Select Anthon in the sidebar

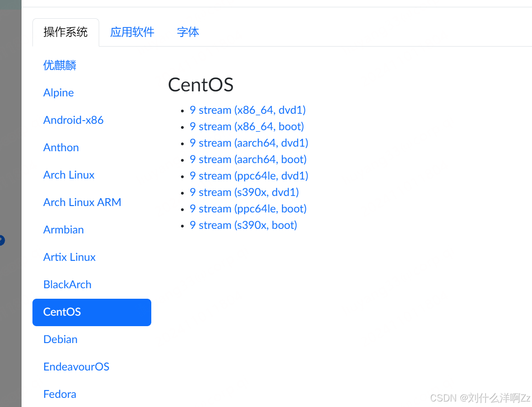(x=61, y=148)
